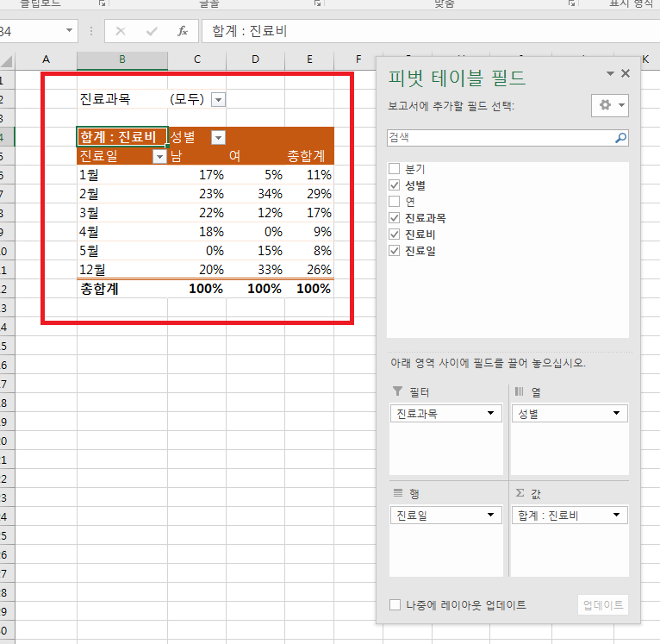660x644 pixels.
Task: Click the magnifier icon in field search box
Action: pyautogui.click(x=620, y=138)
